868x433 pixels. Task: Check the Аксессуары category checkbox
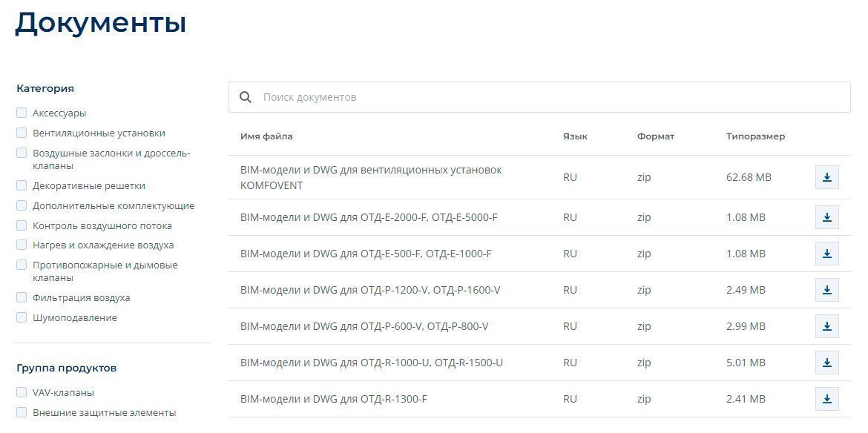22,113
